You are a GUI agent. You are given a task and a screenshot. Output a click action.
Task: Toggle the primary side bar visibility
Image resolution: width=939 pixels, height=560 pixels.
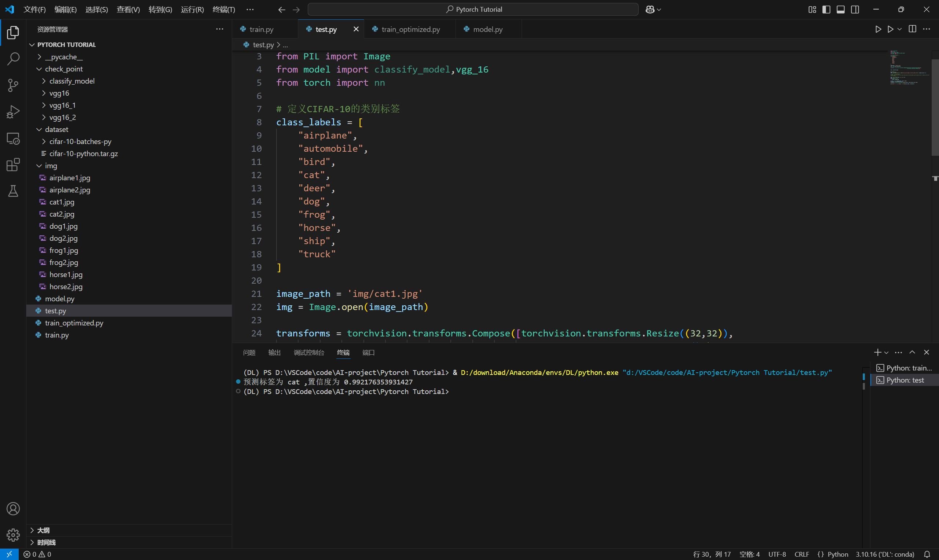click(826, 10)
